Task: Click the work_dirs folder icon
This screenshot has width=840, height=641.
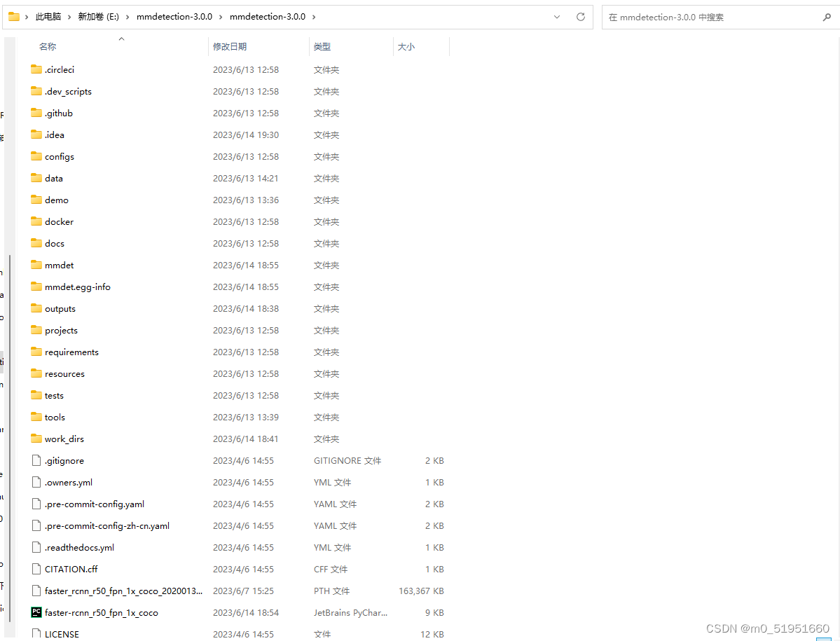Action: pos(36,439)
